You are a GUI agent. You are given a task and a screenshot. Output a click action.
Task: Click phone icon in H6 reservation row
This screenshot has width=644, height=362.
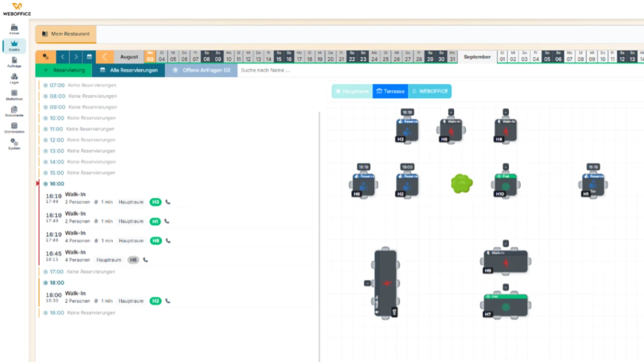pyautogui.click(x=145, y=260)
